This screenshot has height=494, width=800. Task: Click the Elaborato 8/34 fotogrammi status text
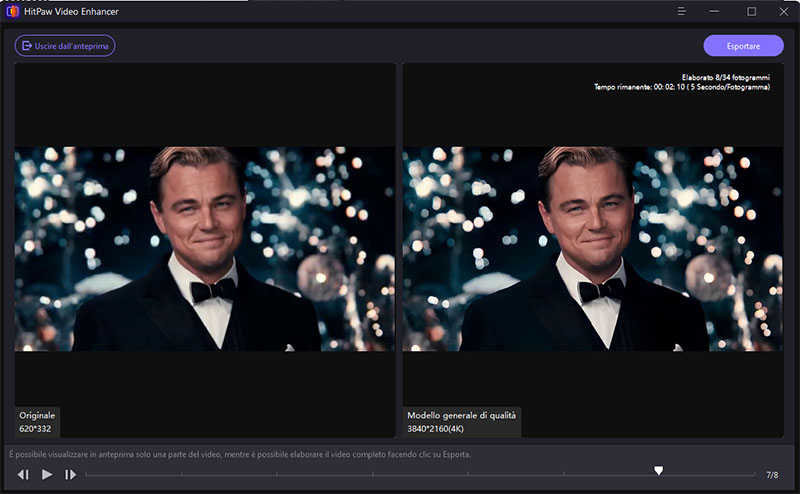click(726, 78)
